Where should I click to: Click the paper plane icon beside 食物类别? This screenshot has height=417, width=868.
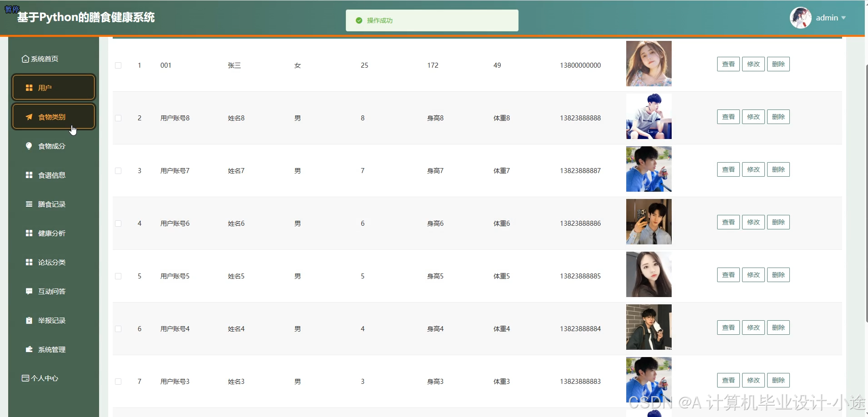pyautogui.click(x=29, y=117)
